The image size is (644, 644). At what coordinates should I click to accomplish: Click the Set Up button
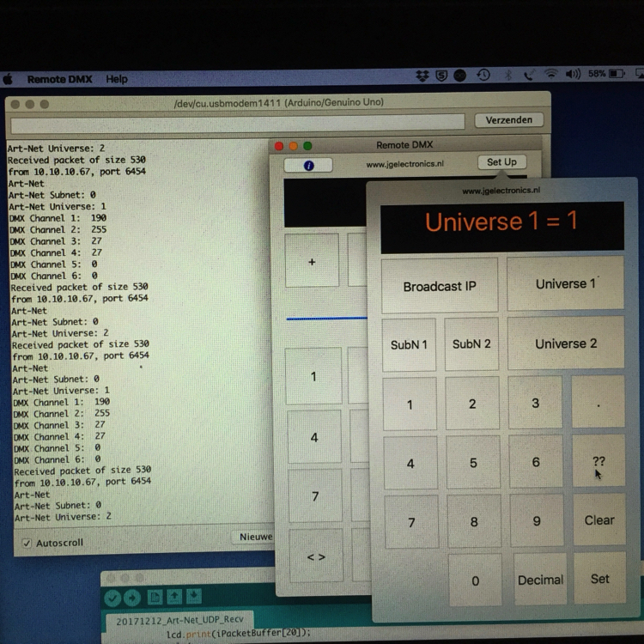501,162
